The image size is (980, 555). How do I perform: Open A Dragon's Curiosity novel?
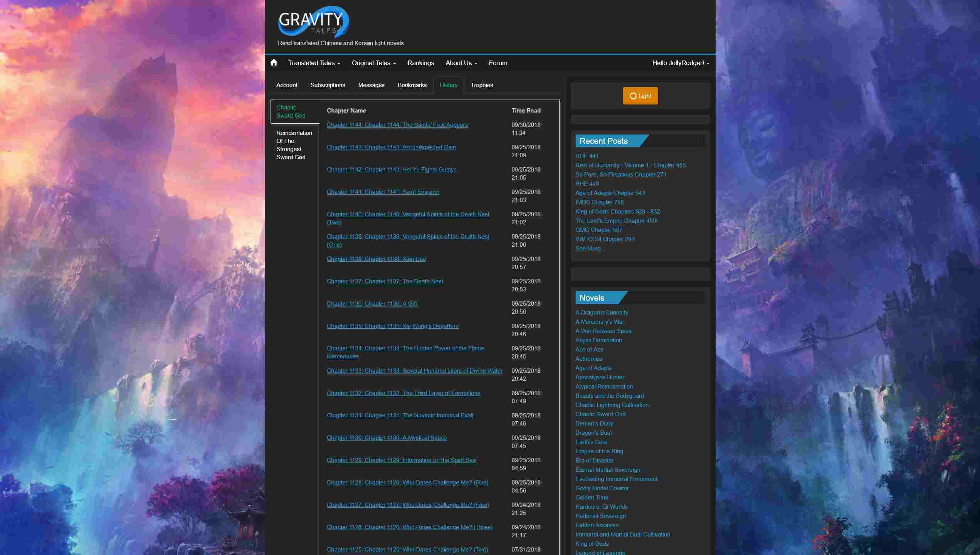click(602, 313)
